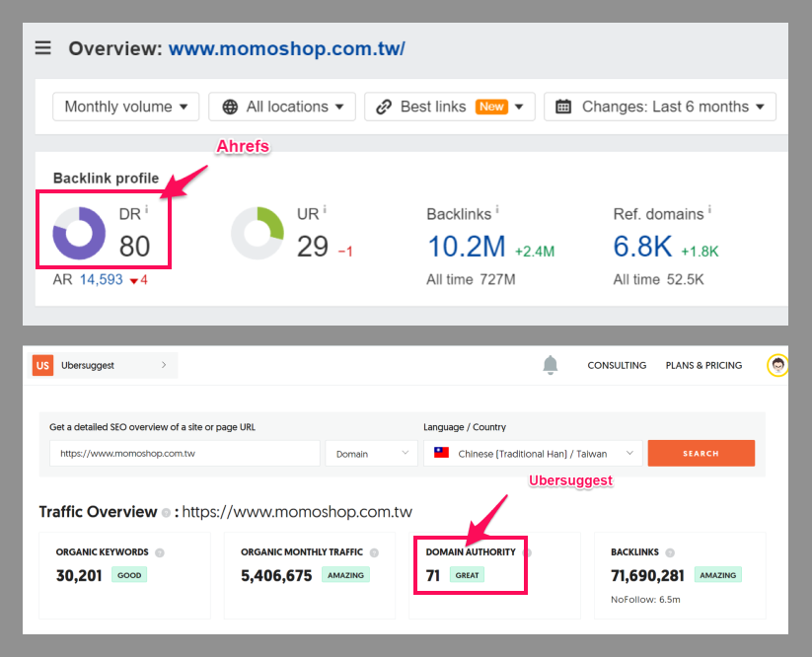Click the +2.4M backlinks change value
Image resolution: width=812 pixels, height=657 pixels.
pos(535,252)
